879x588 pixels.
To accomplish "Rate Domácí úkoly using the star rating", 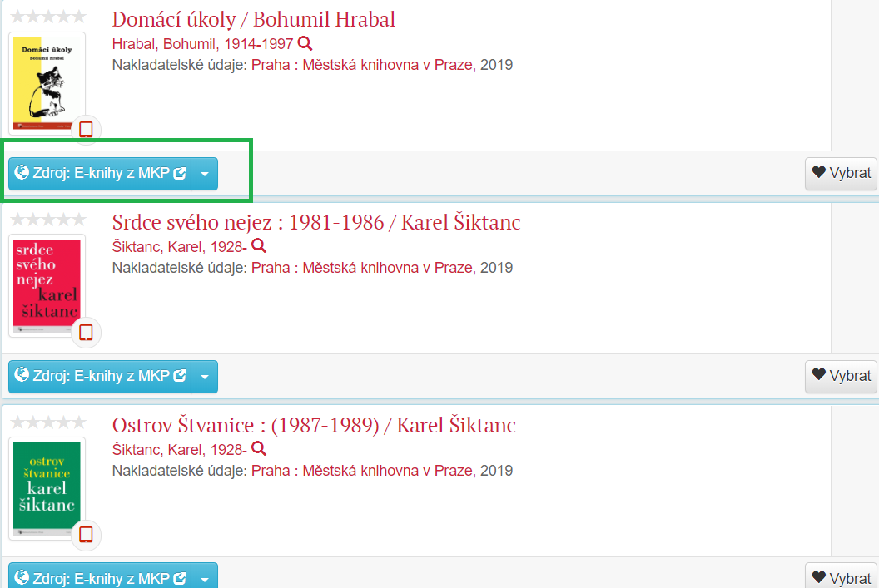I will (48, 17).
